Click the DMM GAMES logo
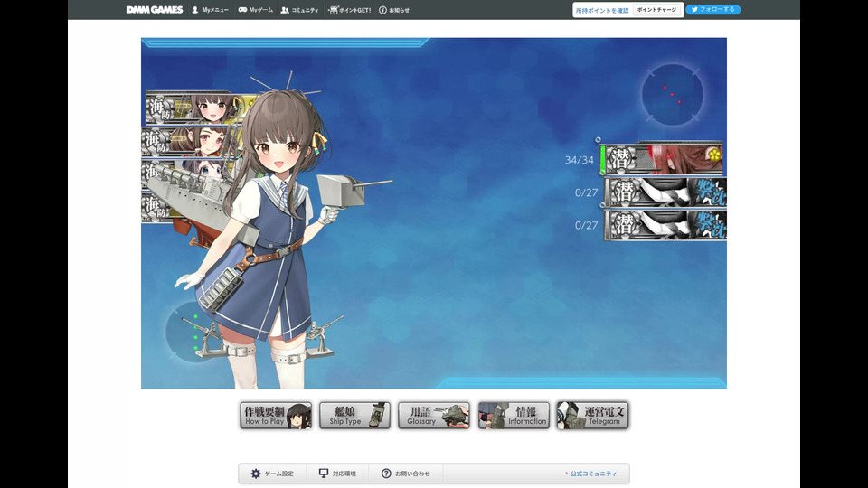Viewport: 868px width, 488px height. pos(155,9)
